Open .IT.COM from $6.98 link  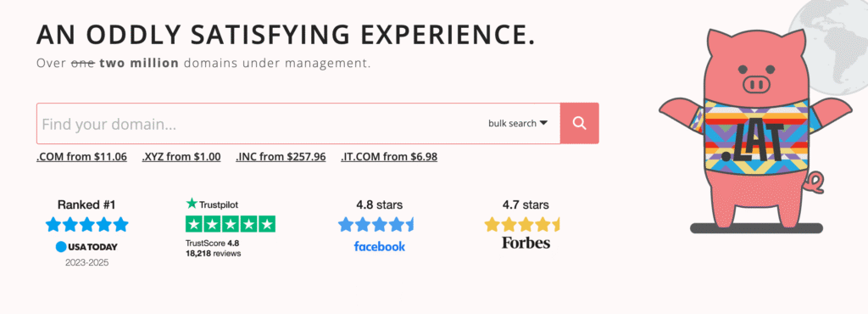click(389, 157)
